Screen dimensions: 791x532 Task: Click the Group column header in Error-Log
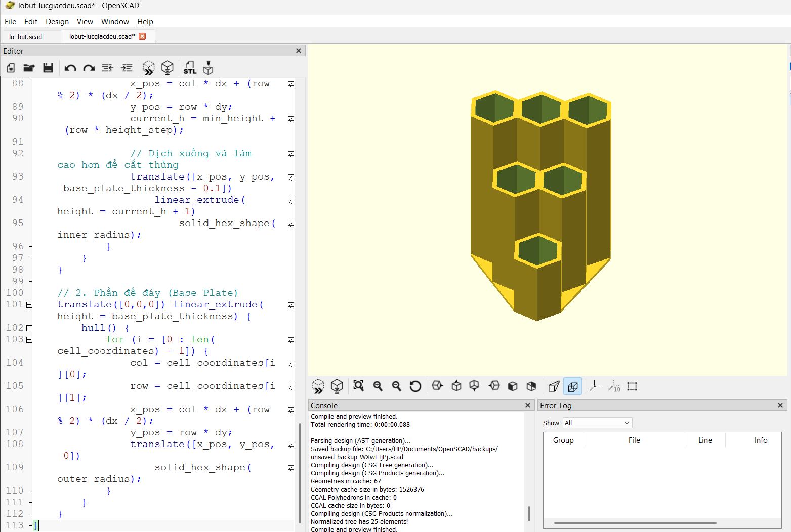[563, 440]
